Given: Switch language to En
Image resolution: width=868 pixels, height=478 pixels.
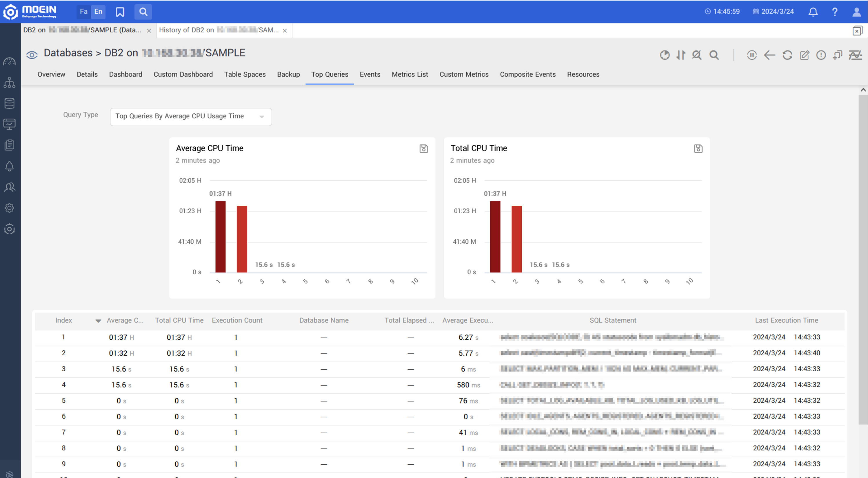Looking at the screenshot, I should point(98,12).
